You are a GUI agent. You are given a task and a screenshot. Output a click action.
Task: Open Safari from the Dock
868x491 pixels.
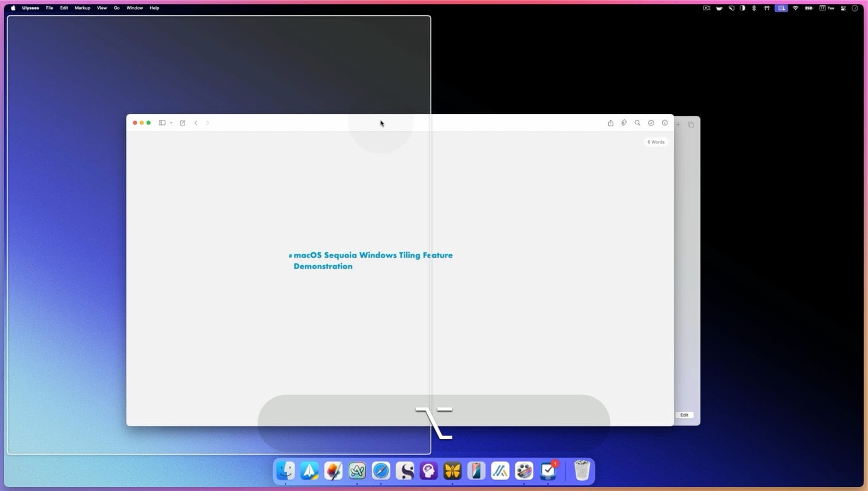[x=381, y=471]
